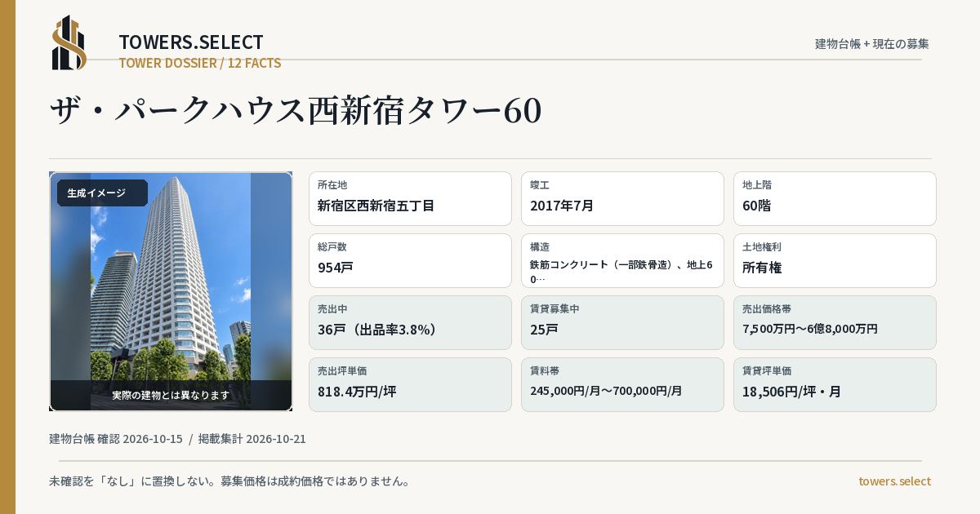Image resolution: width=980 pixels, height=514 pixels.
Task: Select the 地上階 60階 card
Action: point(835,198)
